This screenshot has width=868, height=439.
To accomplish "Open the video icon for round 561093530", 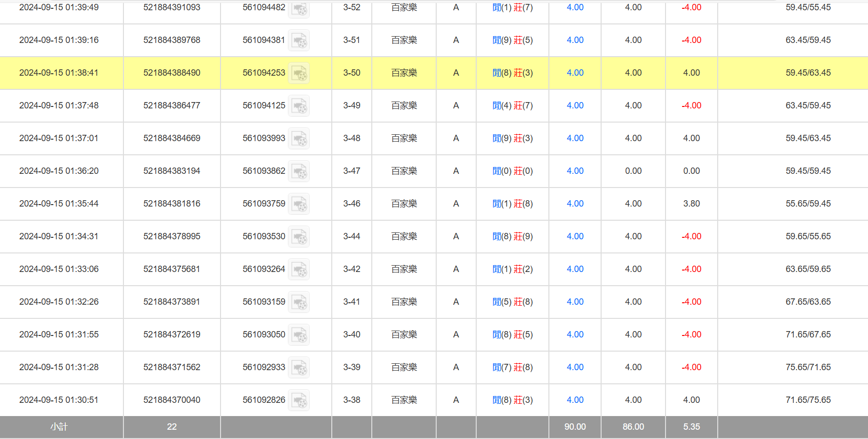I will pyautogui.click(x=299, y=237).
